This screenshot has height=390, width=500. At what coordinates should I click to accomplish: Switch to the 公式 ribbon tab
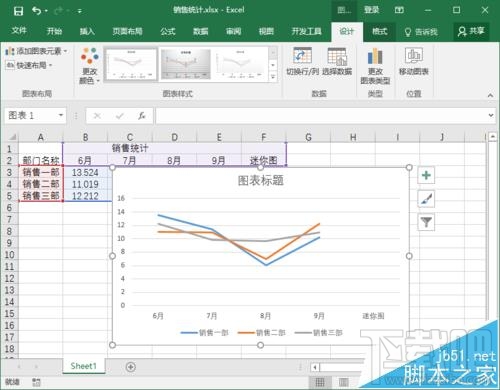click(x=167, y=31)
